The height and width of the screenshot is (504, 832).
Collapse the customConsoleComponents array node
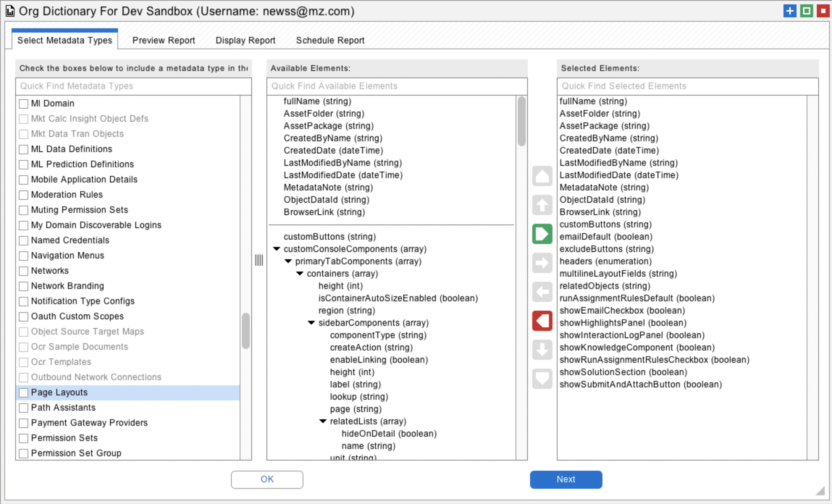[x=277, y=249]
